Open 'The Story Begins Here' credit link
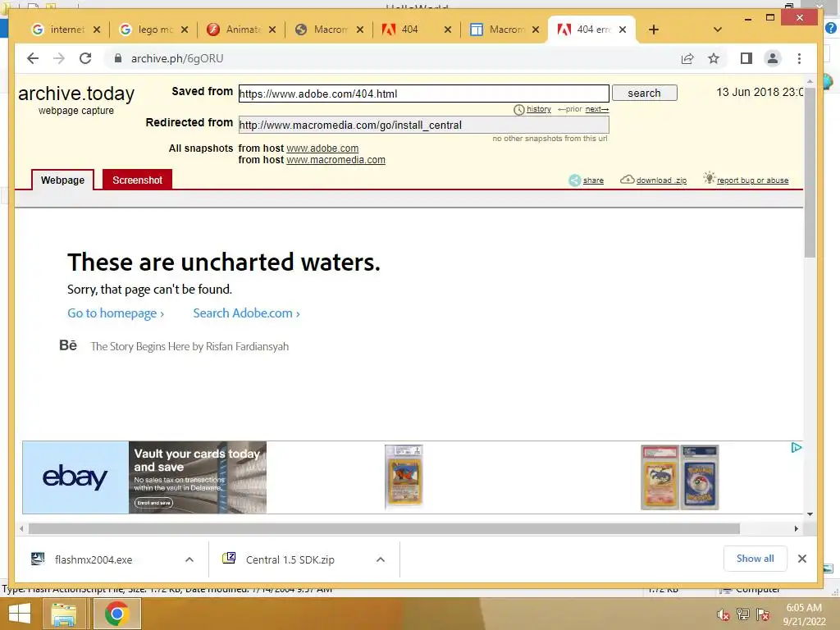 coord(189,347)
